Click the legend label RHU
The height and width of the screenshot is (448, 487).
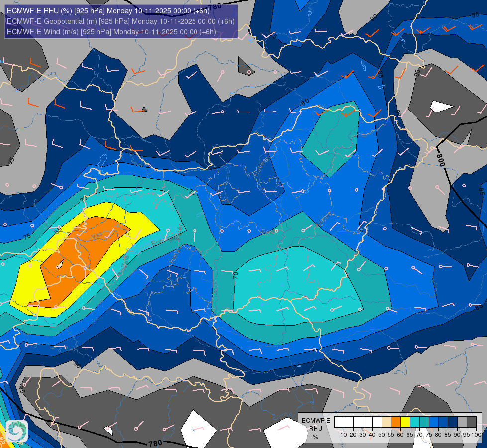[316, 429]
